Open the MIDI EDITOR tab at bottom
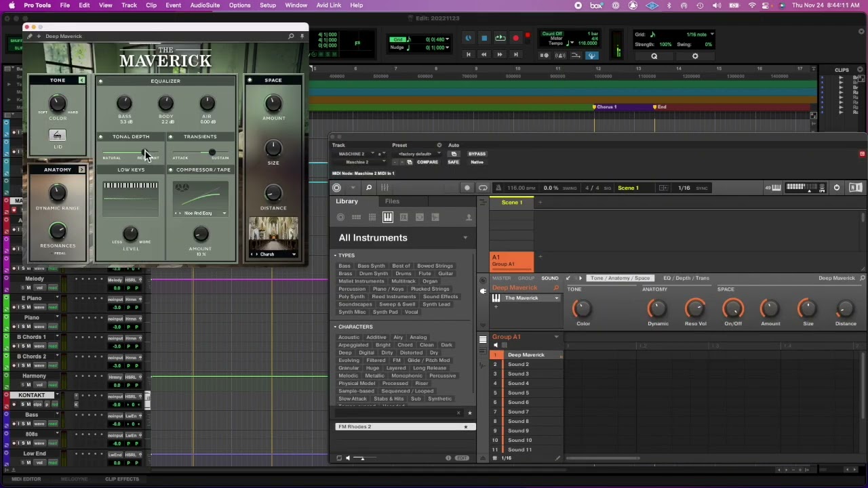The height and width of the screenshot is (488, 868). (26, 479)
